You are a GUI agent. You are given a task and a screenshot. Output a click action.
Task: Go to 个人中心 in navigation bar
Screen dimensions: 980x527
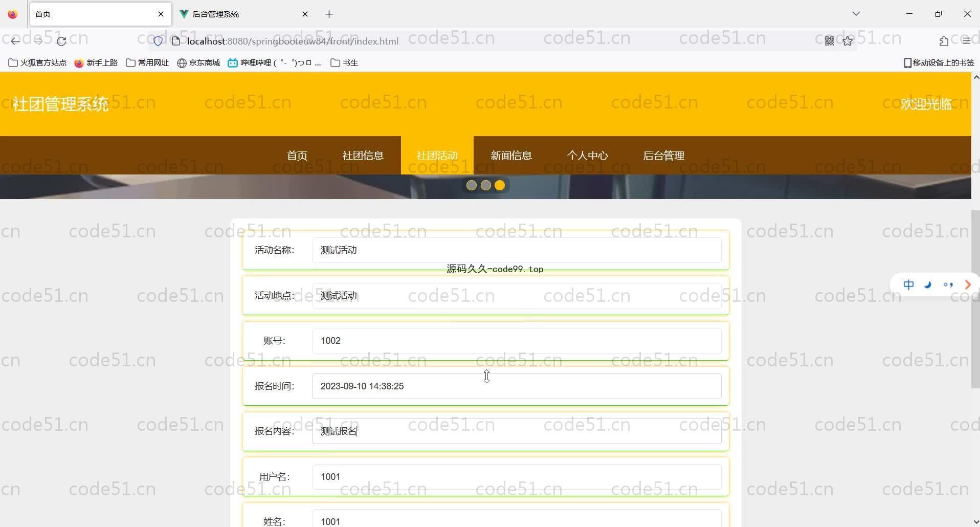(587, 156)
